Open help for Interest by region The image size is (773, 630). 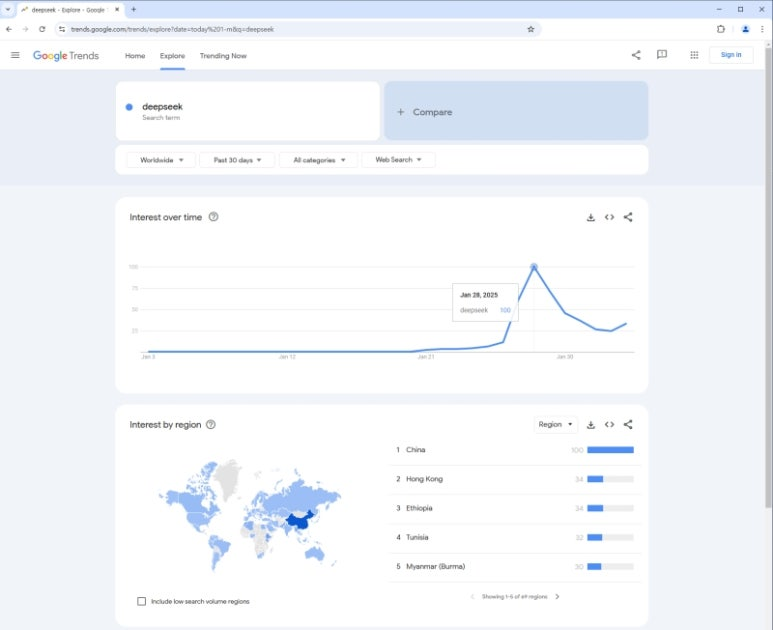[211, 424]
